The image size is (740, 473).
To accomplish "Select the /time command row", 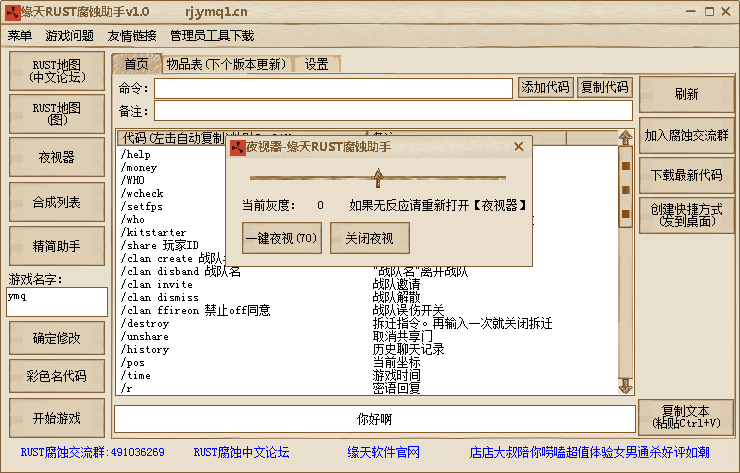I will point(136,375).
